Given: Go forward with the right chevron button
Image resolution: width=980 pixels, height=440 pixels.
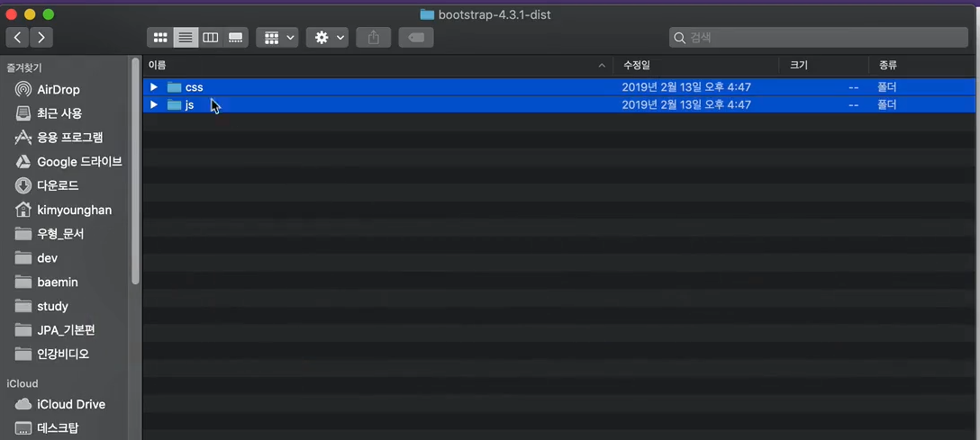Looking at the screenshot, I should tap(41, 38).
